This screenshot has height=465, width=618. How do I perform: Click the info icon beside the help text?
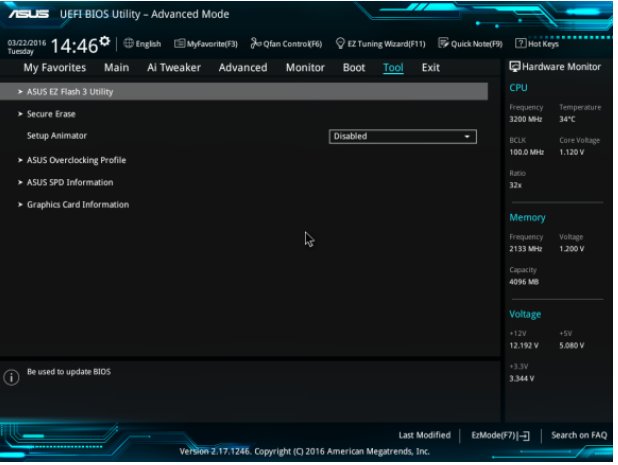coord(12,378)
